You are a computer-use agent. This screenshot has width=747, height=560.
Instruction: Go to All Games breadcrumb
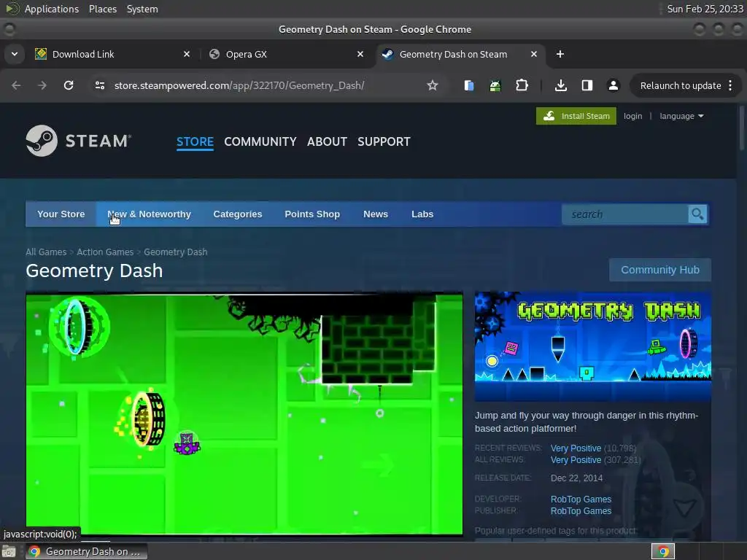point(46,252)
